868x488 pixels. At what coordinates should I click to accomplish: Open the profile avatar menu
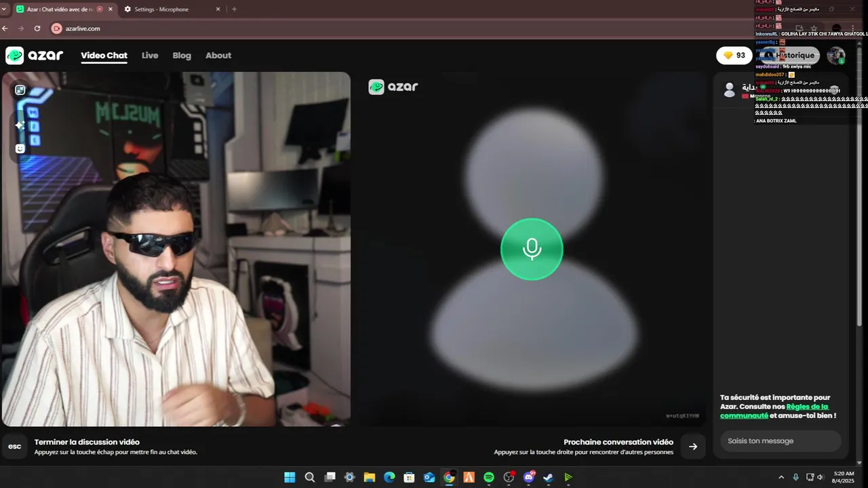(835, 56)
